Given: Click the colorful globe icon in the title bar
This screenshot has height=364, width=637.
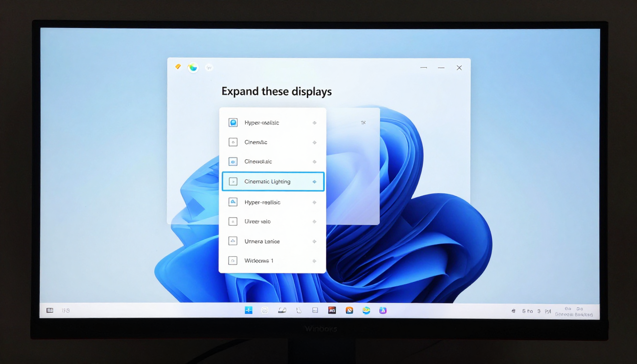Looking at the screenshot, I should (x=193, y=67).
